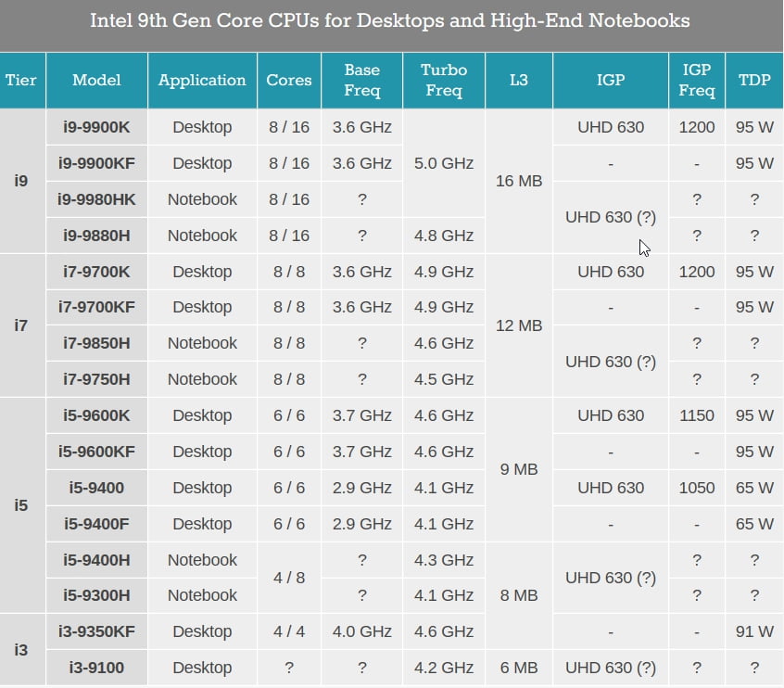Screen dimensions: 784x688
Task: Select the i5 tier label
Action: 21,505
